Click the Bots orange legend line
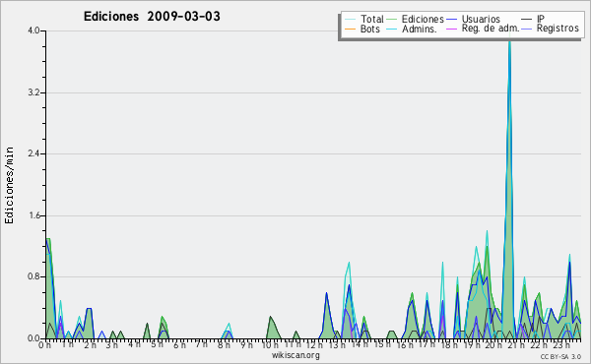The image size is (591, 364). pyautogui.click(x=350, y=29)
